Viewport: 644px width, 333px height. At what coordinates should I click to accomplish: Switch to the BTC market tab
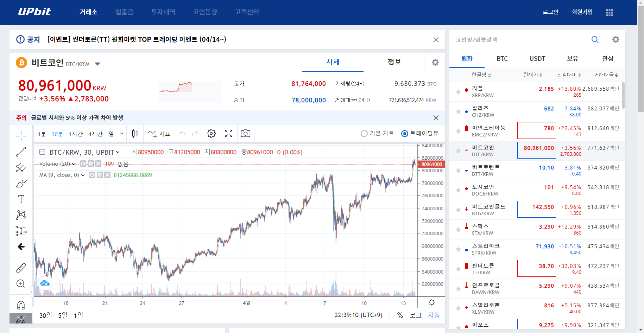pos(502,59)
